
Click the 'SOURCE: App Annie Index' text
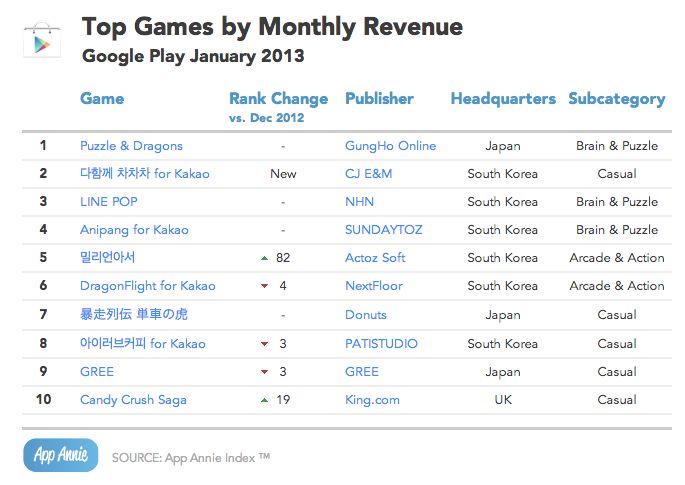tap(191, 457)
